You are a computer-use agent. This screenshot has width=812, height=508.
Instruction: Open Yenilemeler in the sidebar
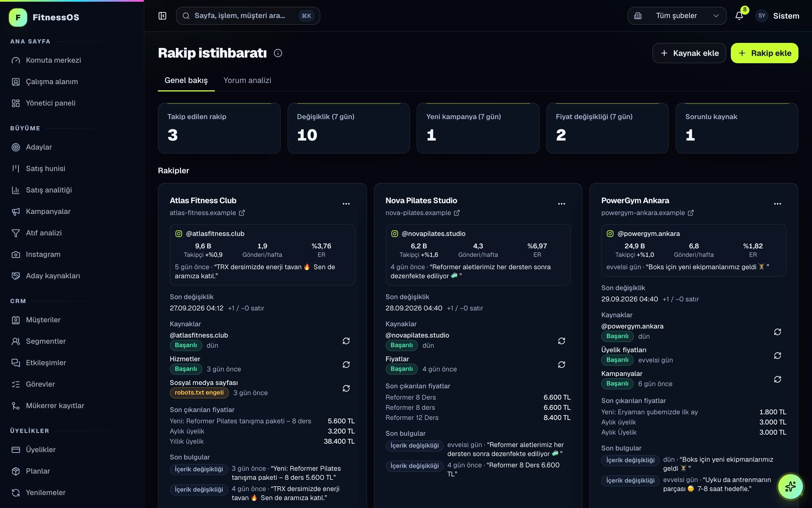click(46, 492)
